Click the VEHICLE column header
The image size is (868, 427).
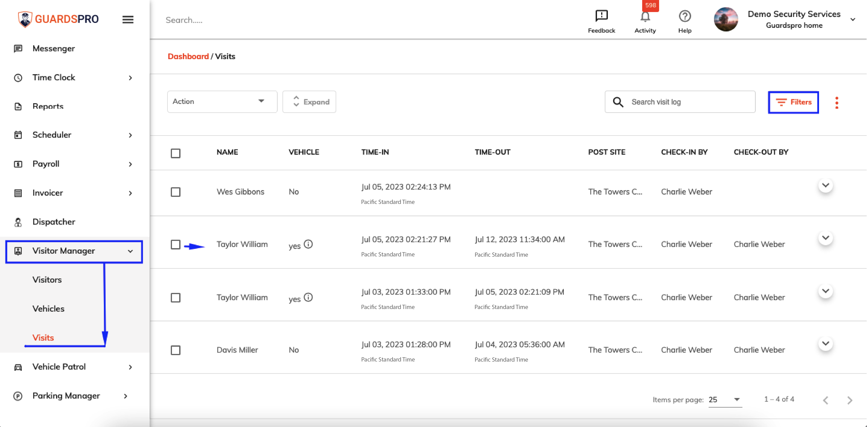pos(304,152)
